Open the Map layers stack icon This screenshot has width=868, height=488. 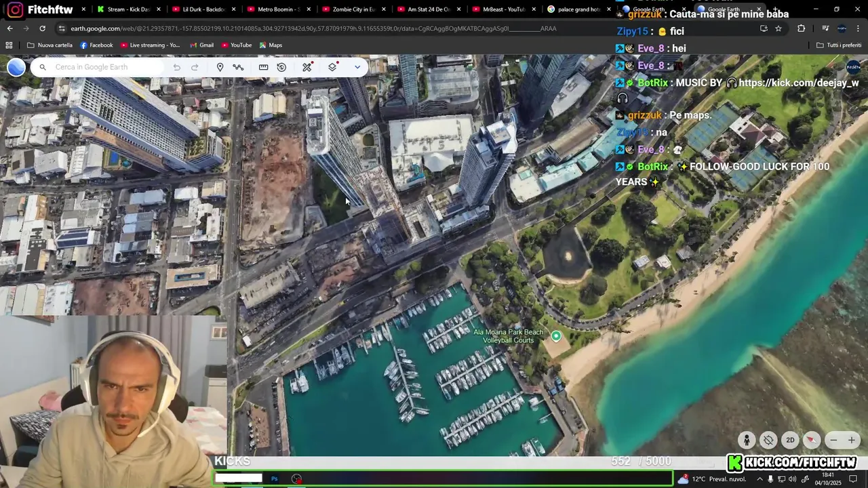point(332,67)
